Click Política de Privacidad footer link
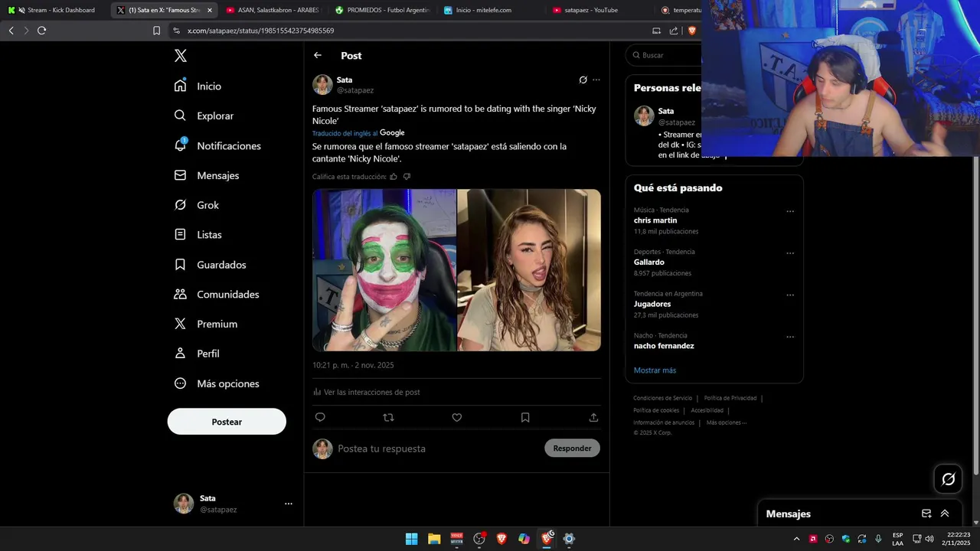This screenshot has width=980, height=551. click(730, 398)
